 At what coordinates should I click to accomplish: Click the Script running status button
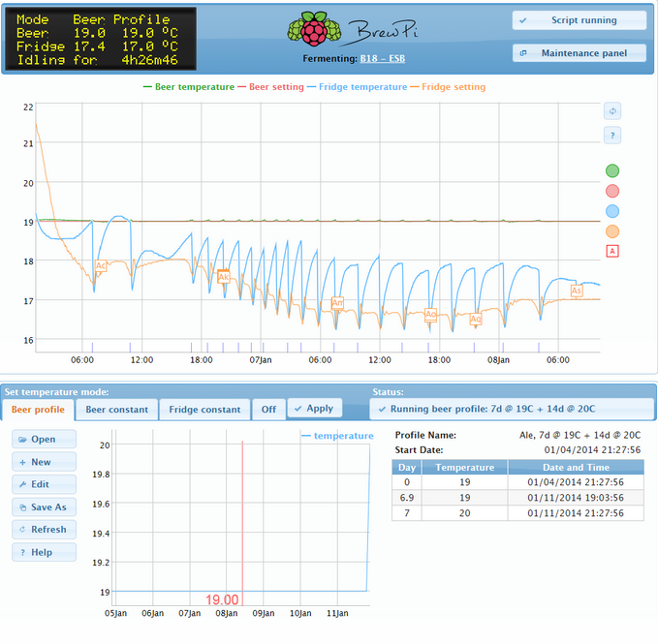[x=579, y=20]
